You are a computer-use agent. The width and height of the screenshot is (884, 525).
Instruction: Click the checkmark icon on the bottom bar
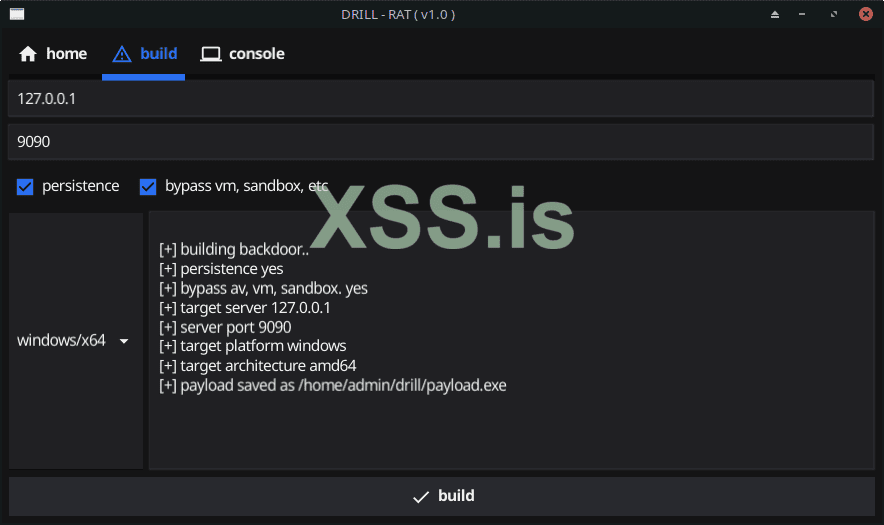[x=421, y=496]
